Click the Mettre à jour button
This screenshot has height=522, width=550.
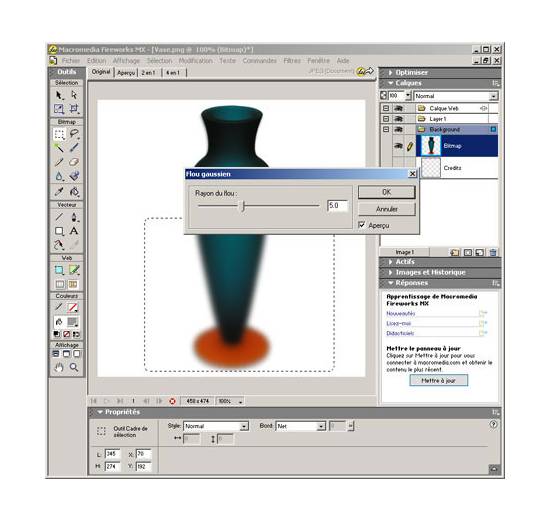(x=438, y=381)
